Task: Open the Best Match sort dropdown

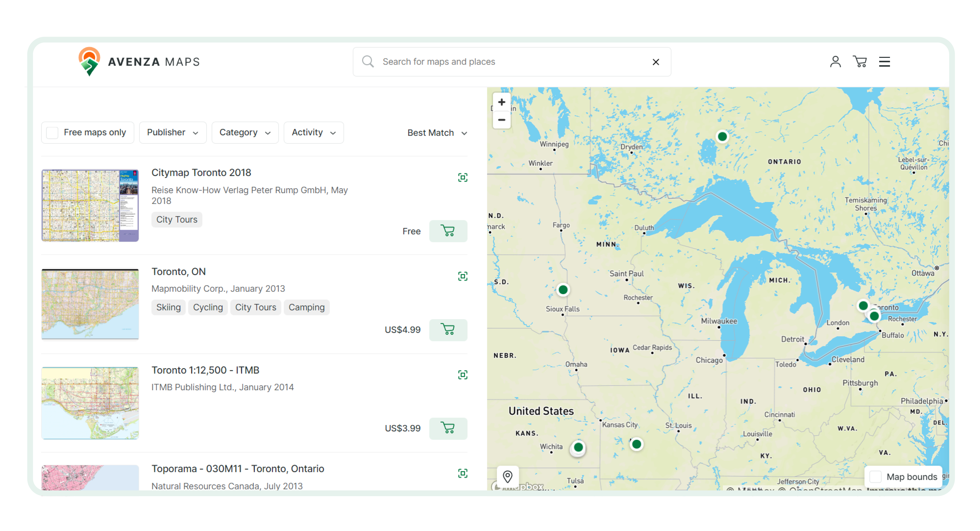Action: point(437,133)
